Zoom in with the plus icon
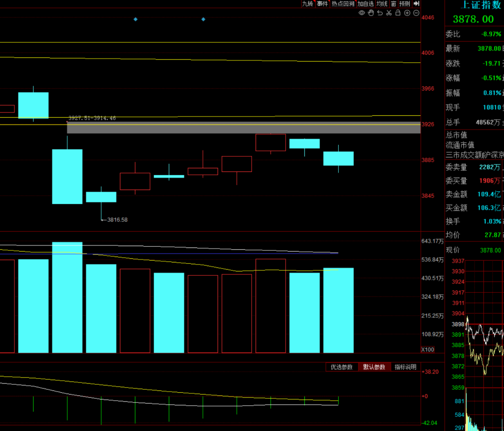The height and width of the screenshot is (431, 504). (x=407, y=13)
